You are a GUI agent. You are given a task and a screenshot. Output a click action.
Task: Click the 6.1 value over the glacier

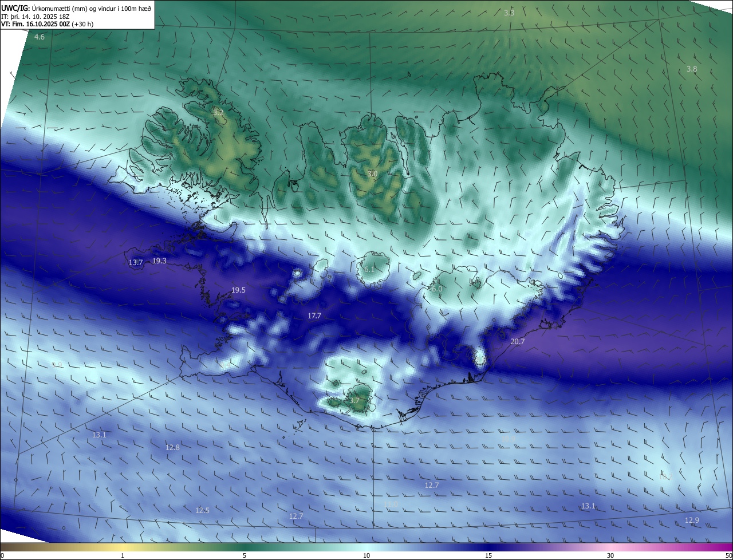(x=369, y=269)
